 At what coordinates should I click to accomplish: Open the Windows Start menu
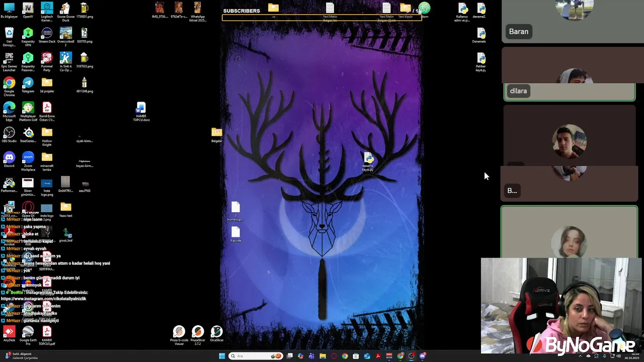(221, 356)
